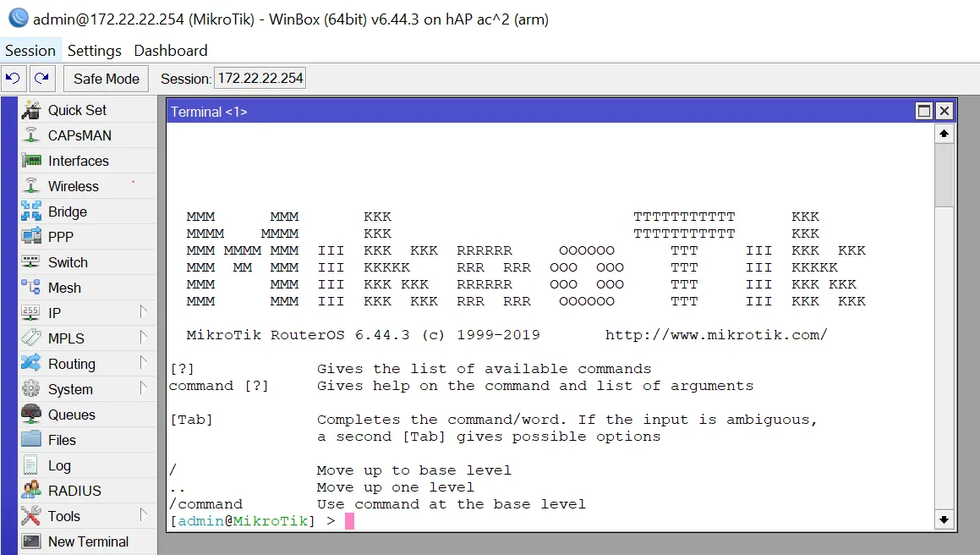This screenshot has width=980, height=555.
Task: Click the terminal vertical scrollbar thumb
Action: tap(944, 175)
